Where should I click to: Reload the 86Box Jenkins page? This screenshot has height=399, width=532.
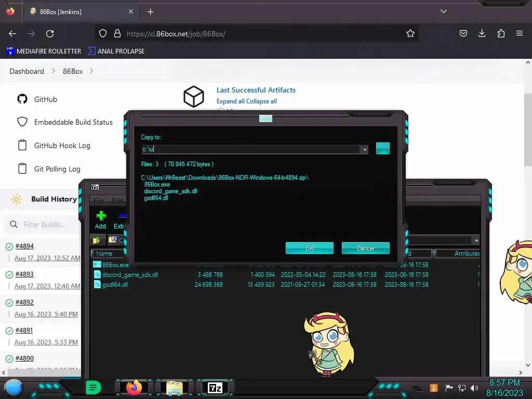point(50,34)
